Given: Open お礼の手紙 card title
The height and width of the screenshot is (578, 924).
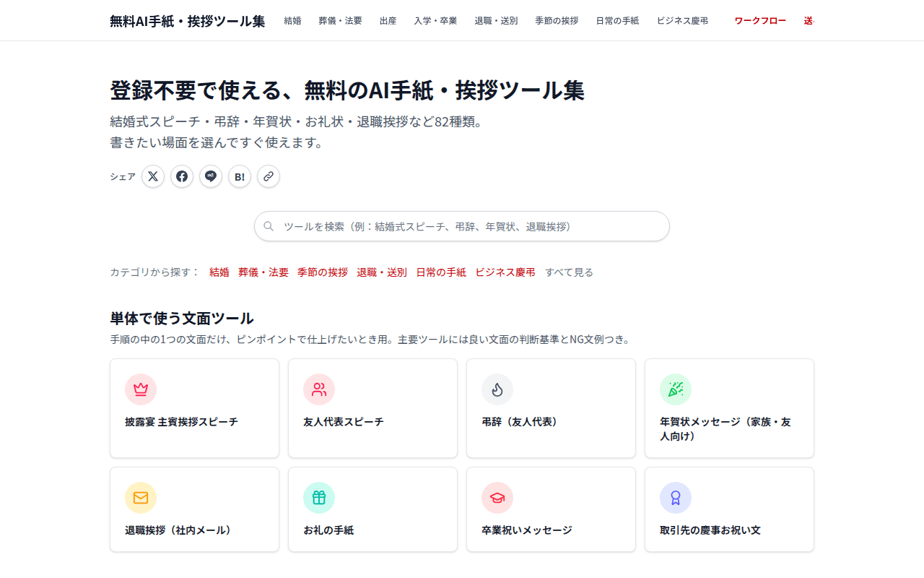Looking at the screenshot, I should click(328, 530).
